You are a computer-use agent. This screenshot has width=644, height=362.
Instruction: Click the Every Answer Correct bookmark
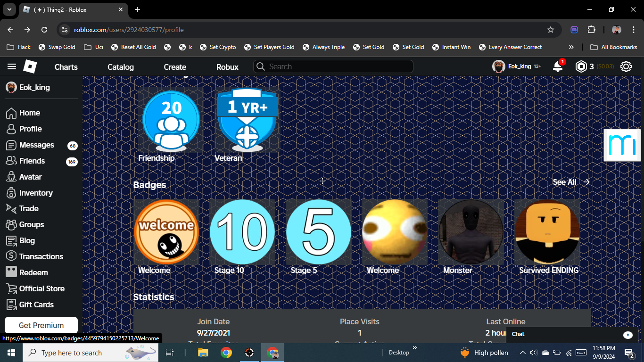click(x=510, y=47)
